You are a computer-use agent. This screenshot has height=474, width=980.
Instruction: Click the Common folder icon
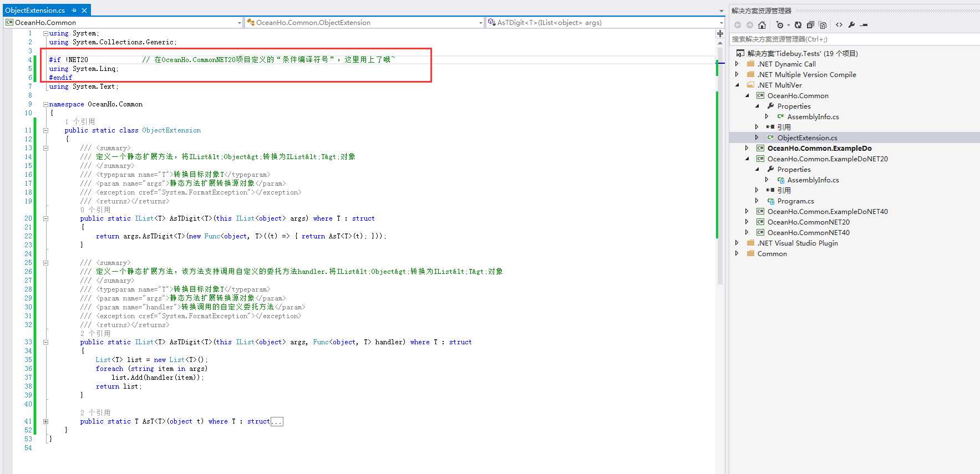click(x=750, y=253)
